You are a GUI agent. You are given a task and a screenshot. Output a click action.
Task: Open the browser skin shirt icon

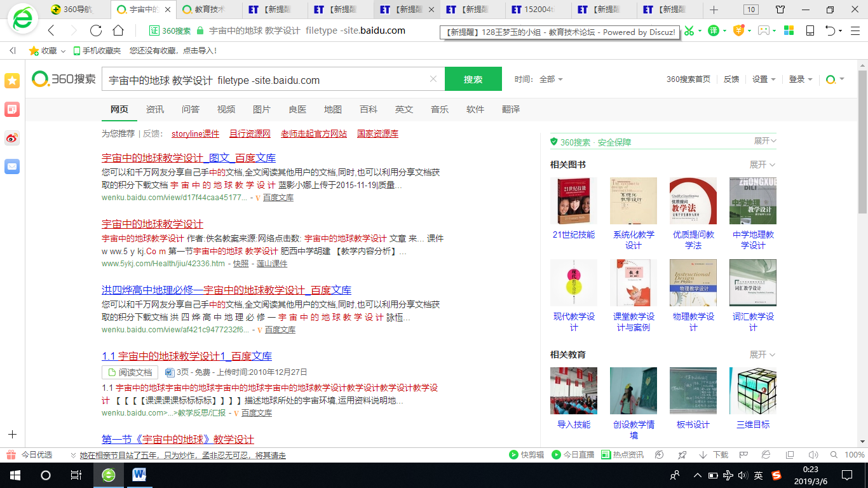[x=781, y=10]
